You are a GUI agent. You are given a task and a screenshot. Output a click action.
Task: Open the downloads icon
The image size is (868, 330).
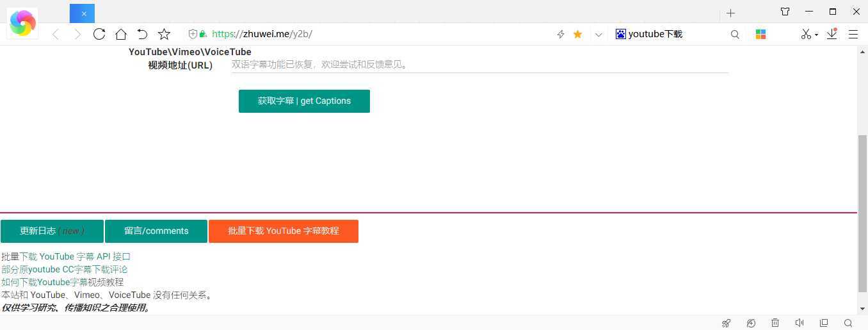pos(832,34)
